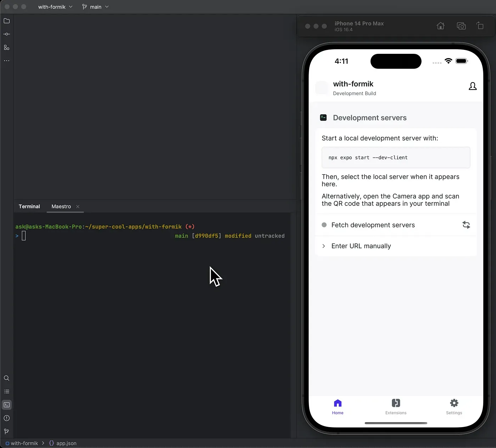Open the Structure tool window icon

tap(6, 47)
